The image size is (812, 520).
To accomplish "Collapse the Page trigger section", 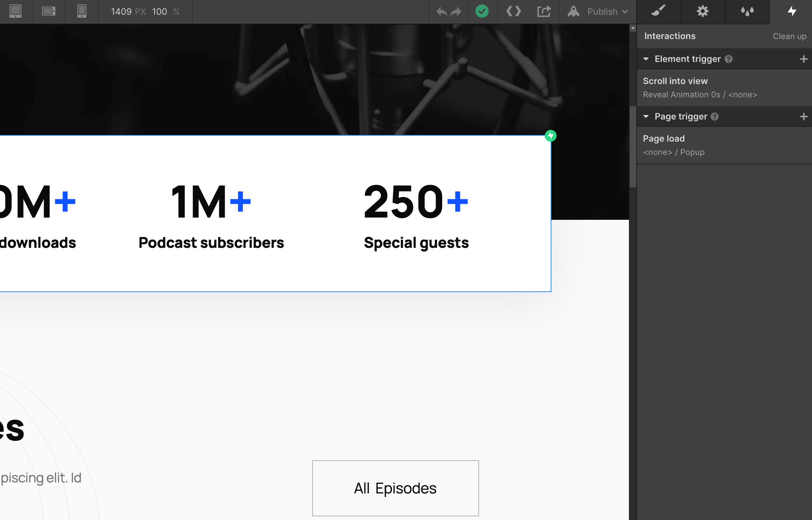I will (x=646, y=116).
